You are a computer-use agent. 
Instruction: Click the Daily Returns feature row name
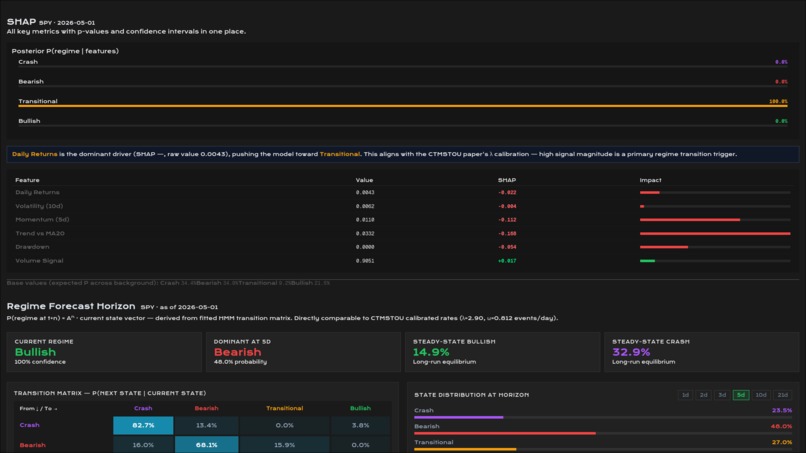coord(37,192)
